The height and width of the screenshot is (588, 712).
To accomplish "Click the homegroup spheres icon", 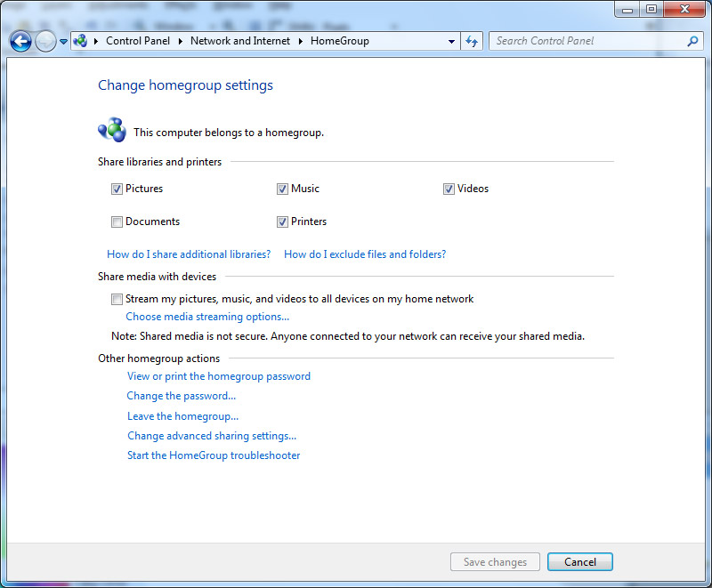I will pyautogui.click(x=112, y=132).
